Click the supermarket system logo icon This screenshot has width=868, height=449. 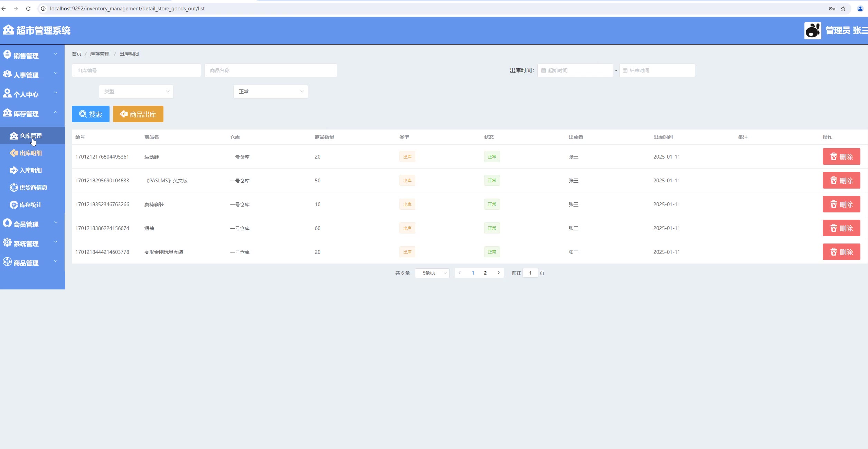[8, 30]
